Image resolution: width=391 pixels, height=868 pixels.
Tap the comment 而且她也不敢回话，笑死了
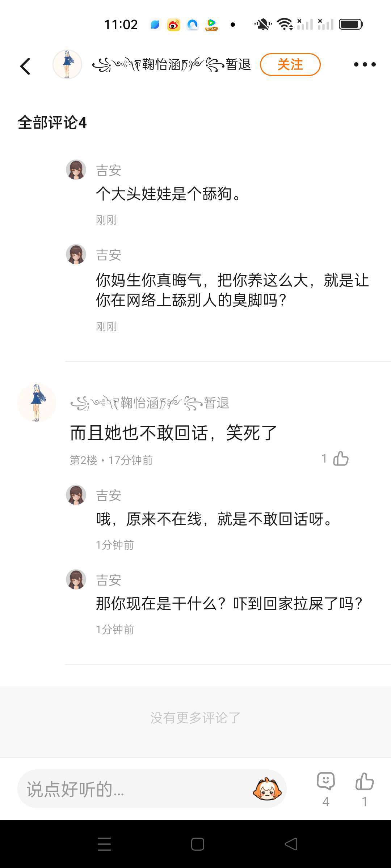[174, 433]
